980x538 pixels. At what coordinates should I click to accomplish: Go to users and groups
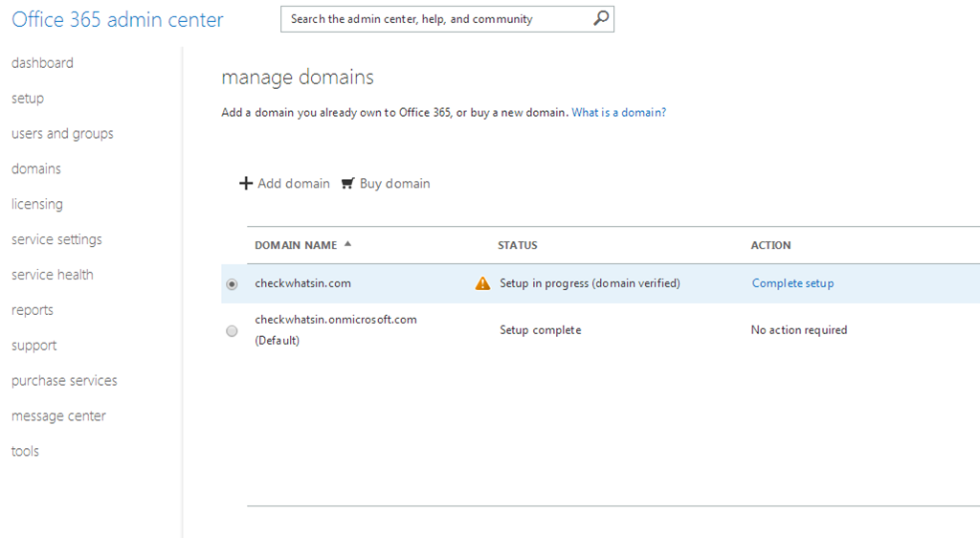[x=62, y=134]
